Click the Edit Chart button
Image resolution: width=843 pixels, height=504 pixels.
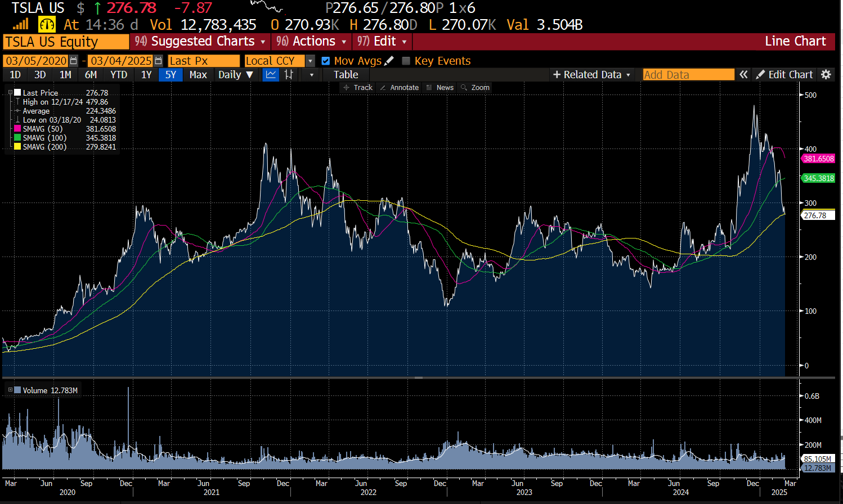784,74
